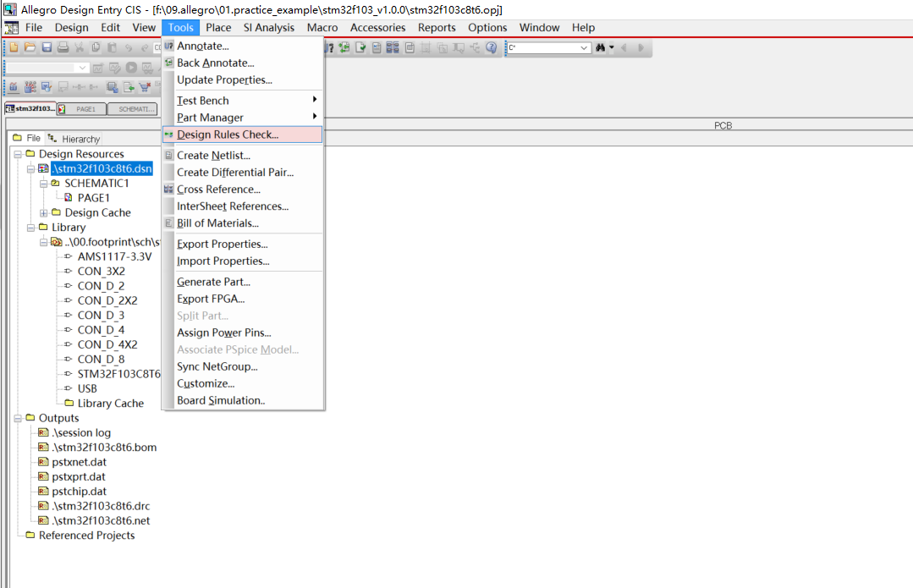Select Annotate menu entry
The height and width of the screenshot is (588, 913).
tap(242, 46)
